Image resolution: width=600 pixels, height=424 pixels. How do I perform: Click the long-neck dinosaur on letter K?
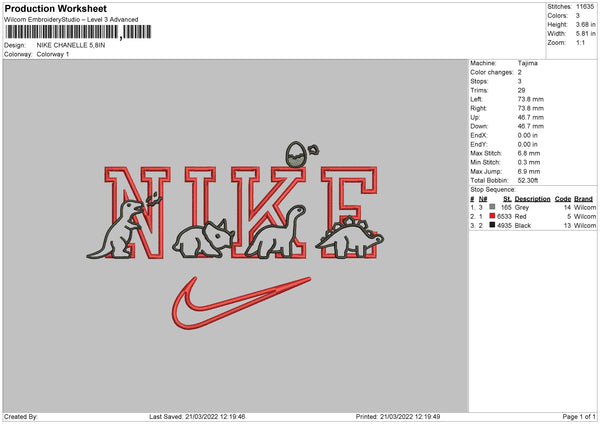(275, 233)
